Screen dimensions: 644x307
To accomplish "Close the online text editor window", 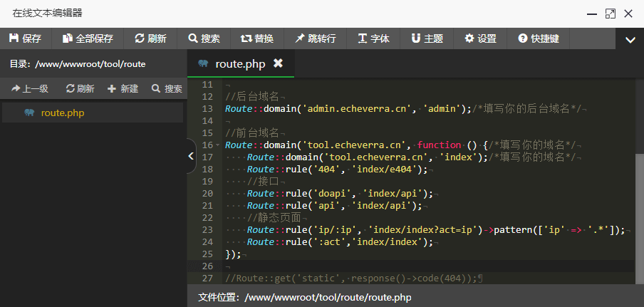I will 628,14.
